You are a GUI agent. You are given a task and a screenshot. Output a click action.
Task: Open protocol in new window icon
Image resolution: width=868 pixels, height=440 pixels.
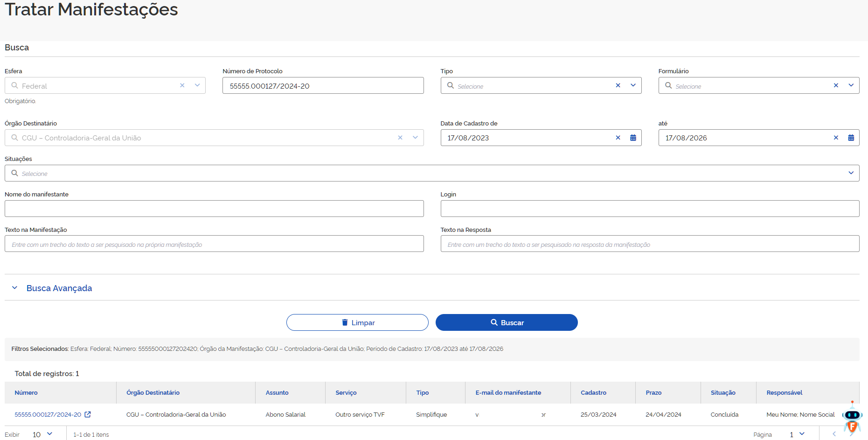tap(88, 414)
